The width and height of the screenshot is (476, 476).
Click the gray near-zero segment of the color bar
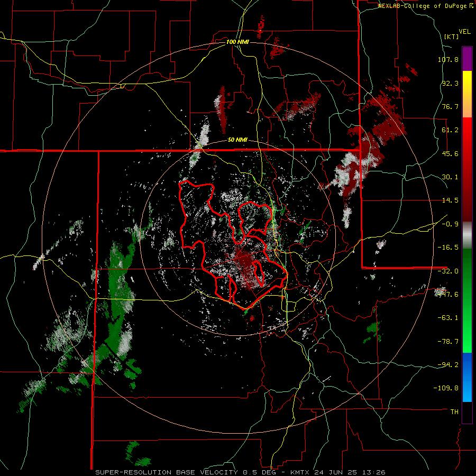click(467, 235)
